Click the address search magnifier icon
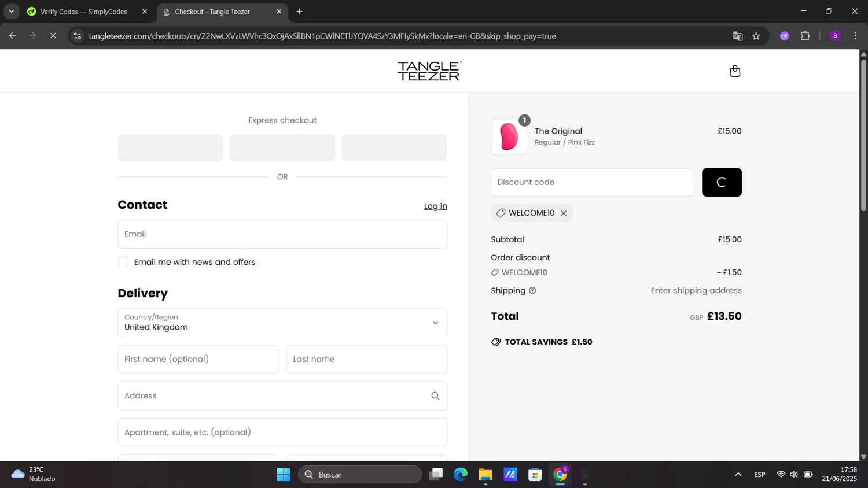 click(x=435, y=396)
